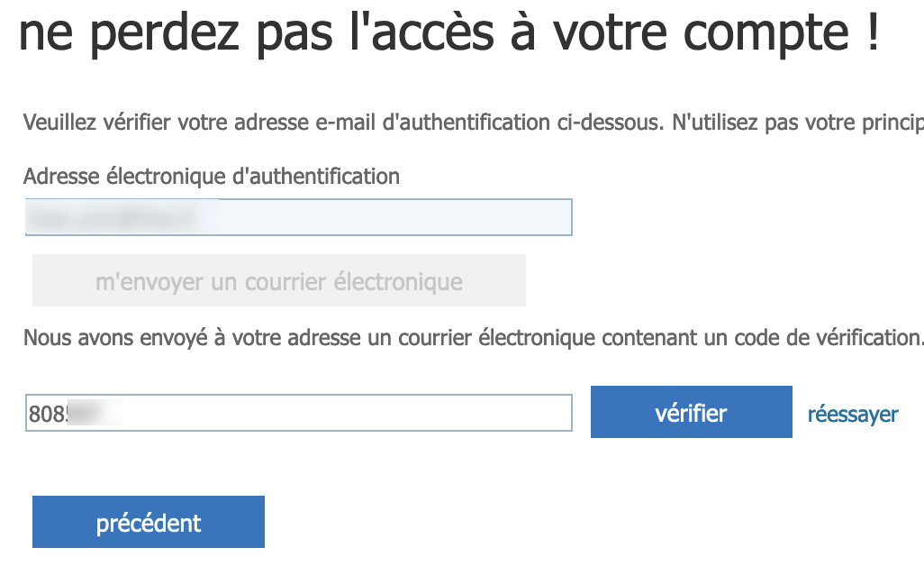
Task: Focus the verification code input field
Action: click(x=297, y=413)
